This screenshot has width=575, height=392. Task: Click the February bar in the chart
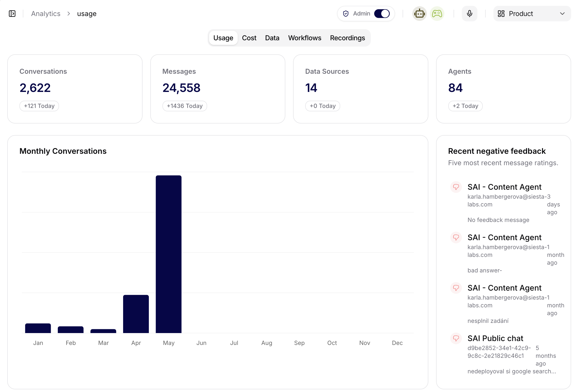[70, 330]
